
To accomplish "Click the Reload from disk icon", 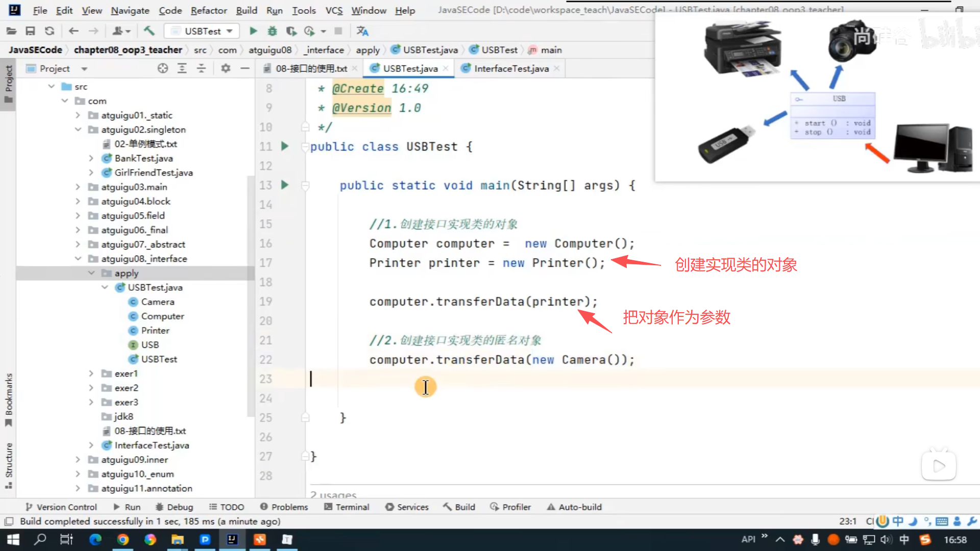I will coord(50,31).
